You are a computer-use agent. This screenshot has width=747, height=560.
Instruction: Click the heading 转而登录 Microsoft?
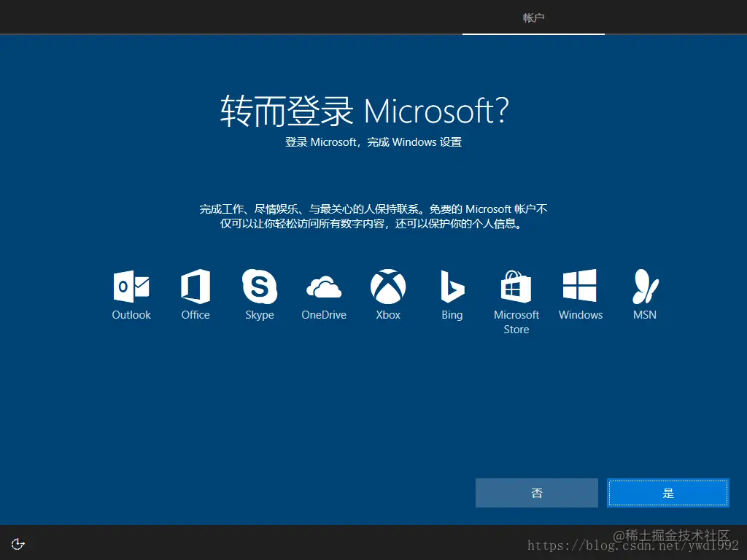[x=365, y=111]
